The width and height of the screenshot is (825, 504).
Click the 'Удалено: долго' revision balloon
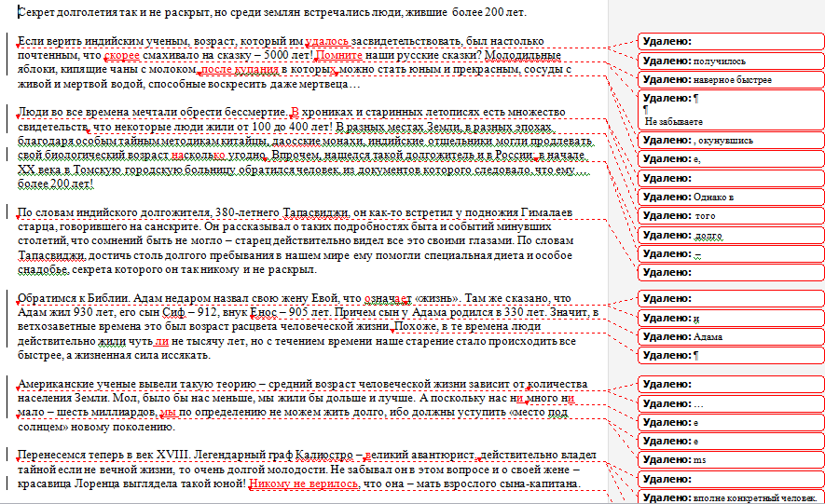click(x=731, y=235)
